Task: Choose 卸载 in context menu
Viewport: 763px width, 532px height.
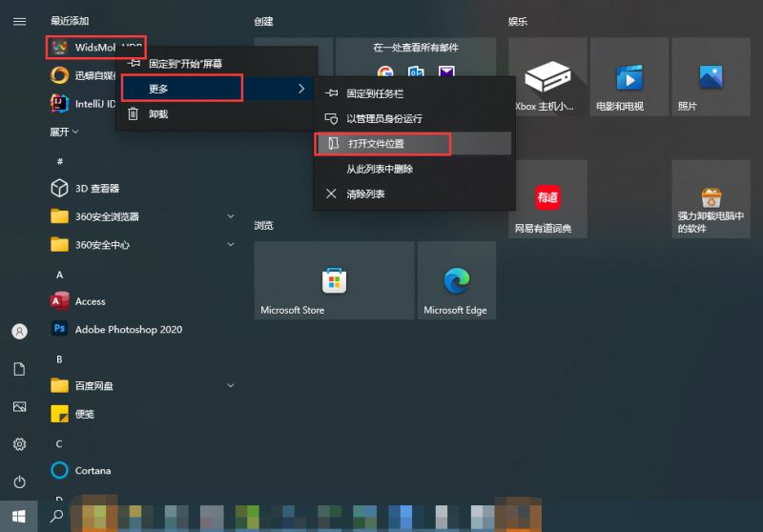Action: 217,113
